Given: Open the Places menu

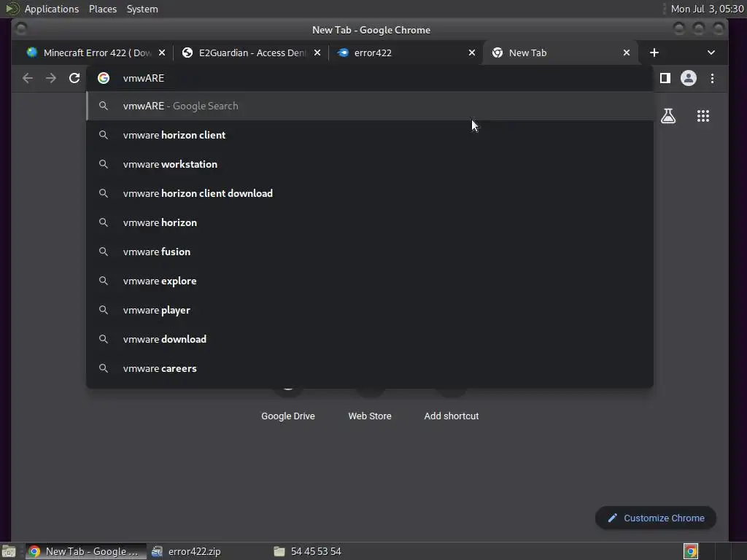Looking at the screenshot, I should pyautogui.click(x=103, y=9).
